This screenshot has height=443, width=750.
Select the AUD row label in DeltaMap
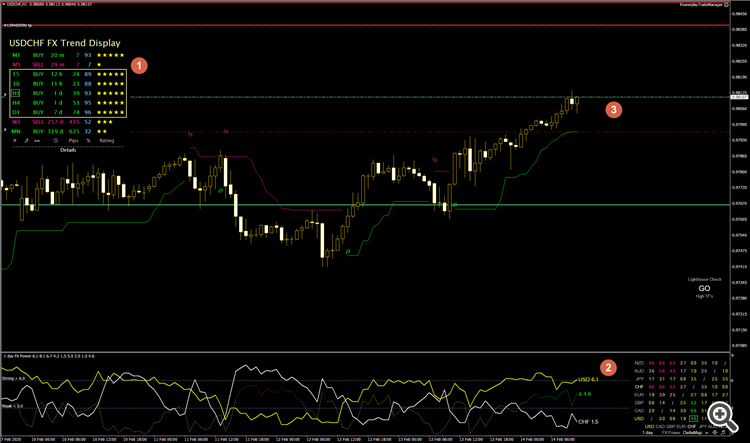click(x=639, y=371)
